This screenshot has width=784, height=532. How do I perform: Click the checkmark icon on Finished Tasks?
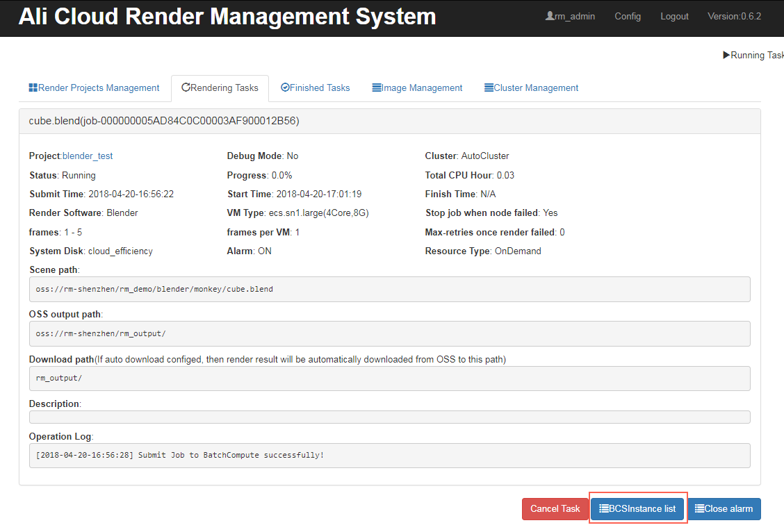(x=285, y=88)
